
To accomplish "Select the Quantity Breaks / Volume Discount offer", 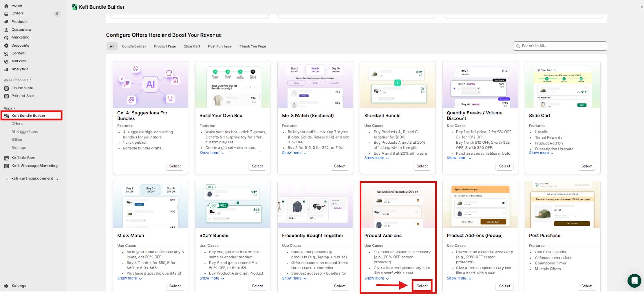I will pyautogui.click(x=504, y=166).
